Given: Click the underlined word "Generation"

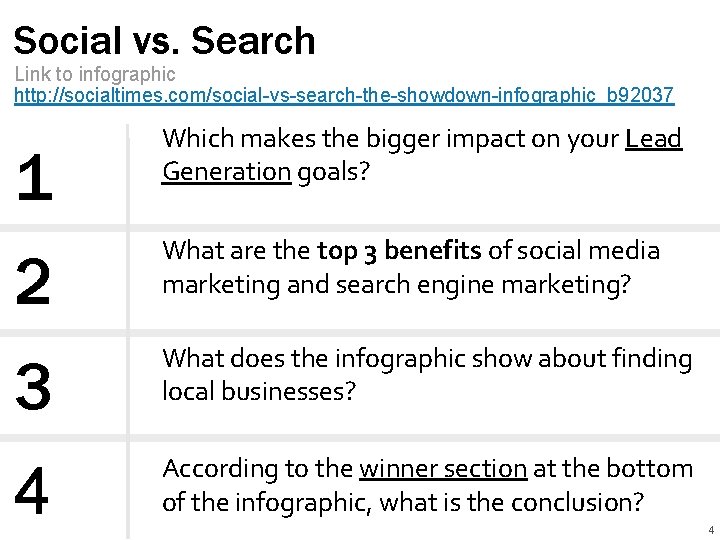Looking at the screenshot, I should (226, 172).
